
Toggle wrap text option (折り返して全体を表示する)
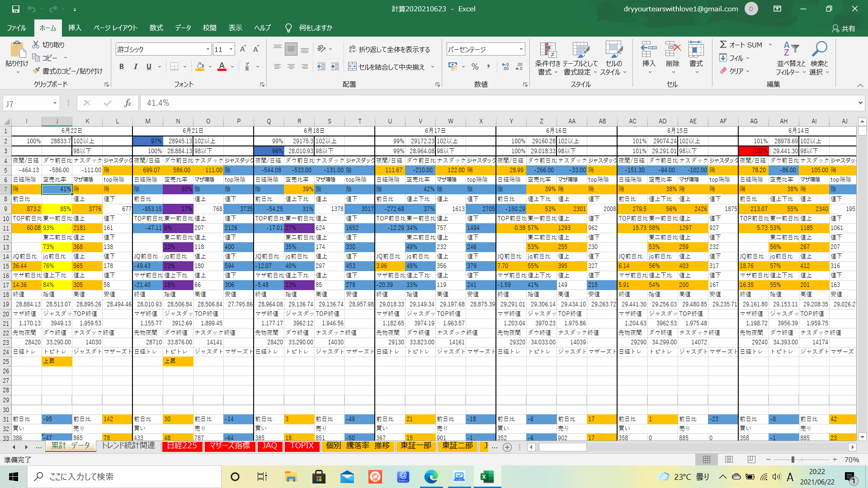389,49
